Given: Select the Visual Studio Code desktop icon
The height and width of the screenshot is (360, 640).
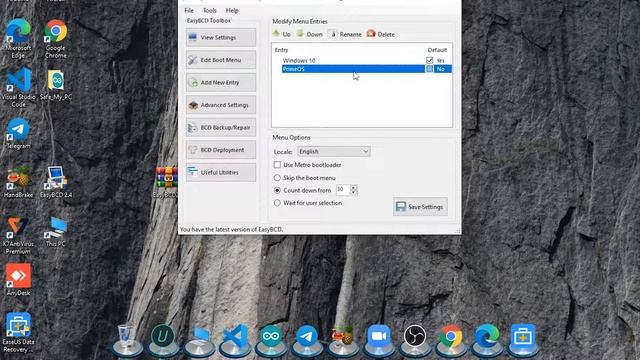Looking at the screenshot, I should 18,87.
